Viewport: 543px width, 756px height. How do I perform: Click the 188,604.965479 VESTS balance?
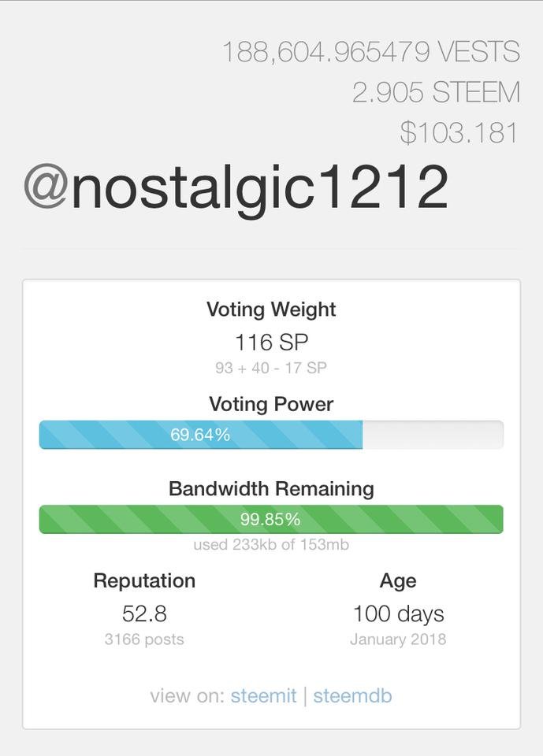click(370, 52)
